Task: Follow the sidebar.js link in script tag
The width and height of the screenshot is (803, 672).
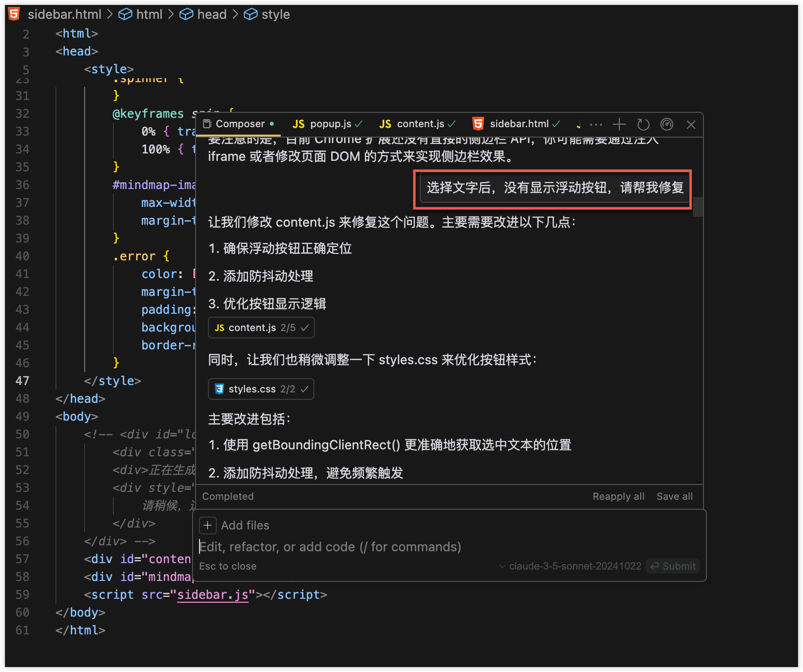Action: click(x=212, y=594)
